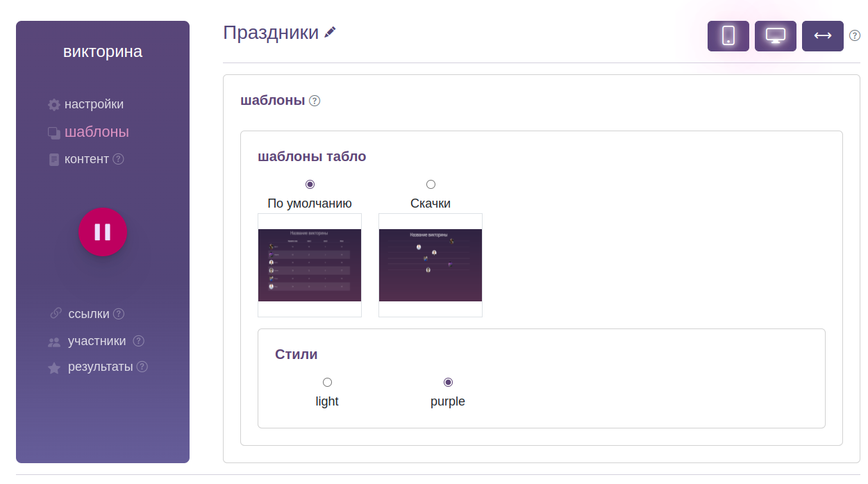The height and width of the screenshot is (484, 868).
Task: Click the Праздники page title
Action: (271, 33)
